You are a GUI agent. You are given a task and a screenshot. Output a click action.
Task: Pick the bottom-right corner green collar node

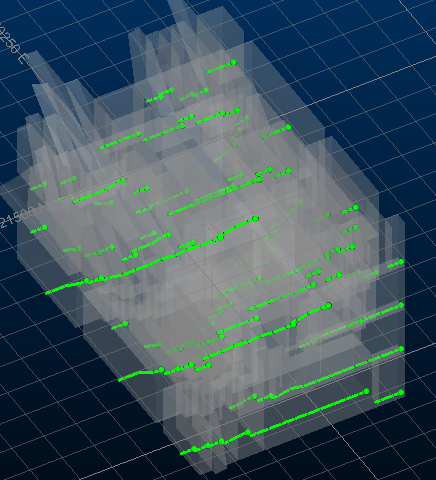point(401,392)
